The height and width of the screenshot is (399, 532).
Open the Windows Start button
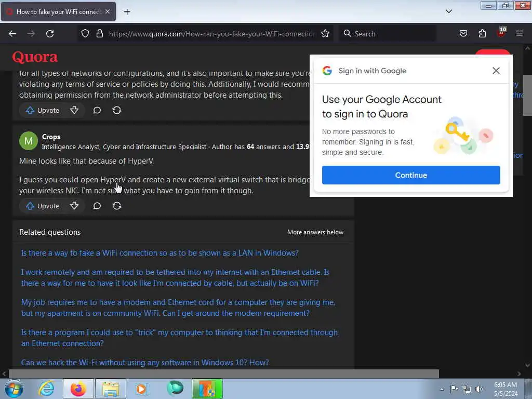click(x=14, y=389)
